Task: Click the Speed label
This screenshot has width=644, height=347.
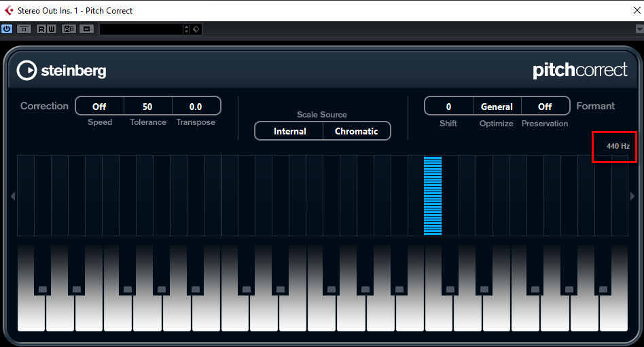Action: tap(100, 122)
